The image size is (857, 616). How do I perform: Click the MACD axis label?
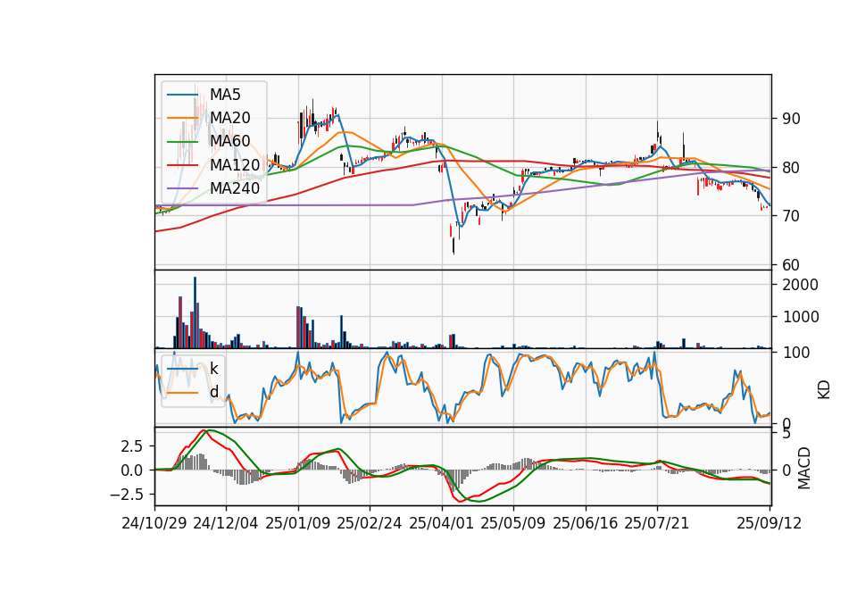(804, 469)
